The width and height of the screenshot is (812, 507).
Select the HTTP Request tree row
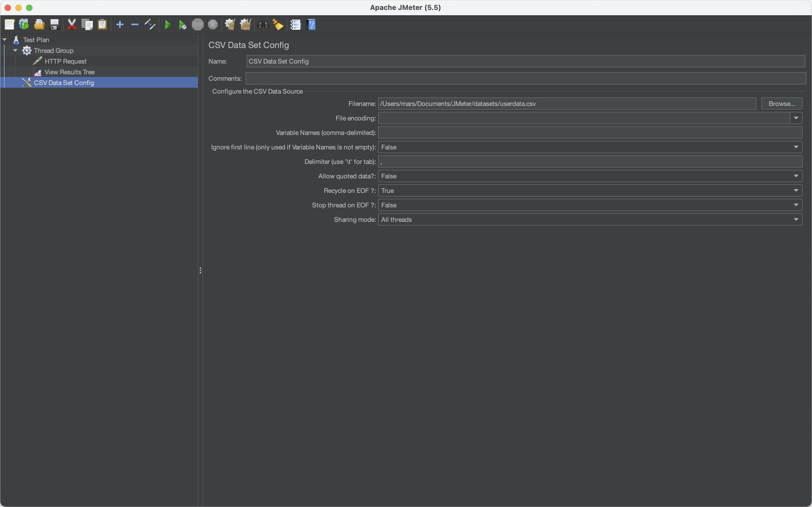click(99, 61)
